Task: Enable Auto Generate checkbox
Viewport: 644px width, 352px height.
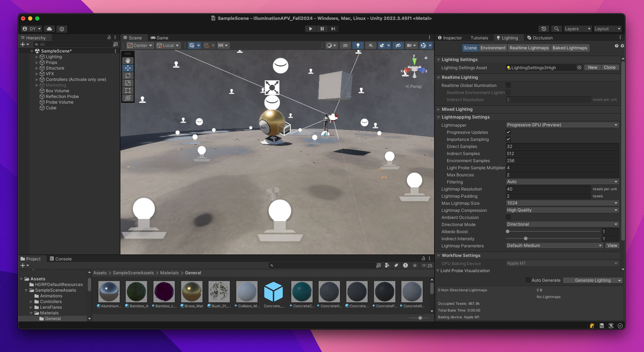Action: [x=528, y=280]
